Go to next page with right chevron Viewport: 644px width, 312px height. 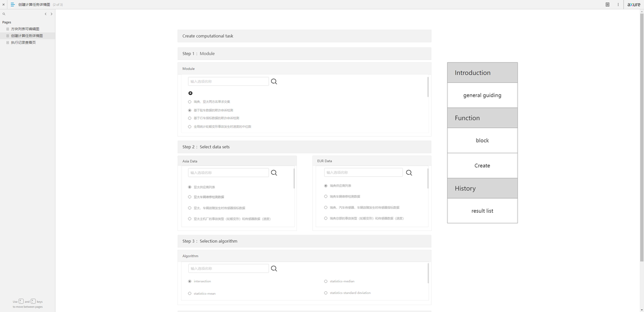tap(51, 14)
